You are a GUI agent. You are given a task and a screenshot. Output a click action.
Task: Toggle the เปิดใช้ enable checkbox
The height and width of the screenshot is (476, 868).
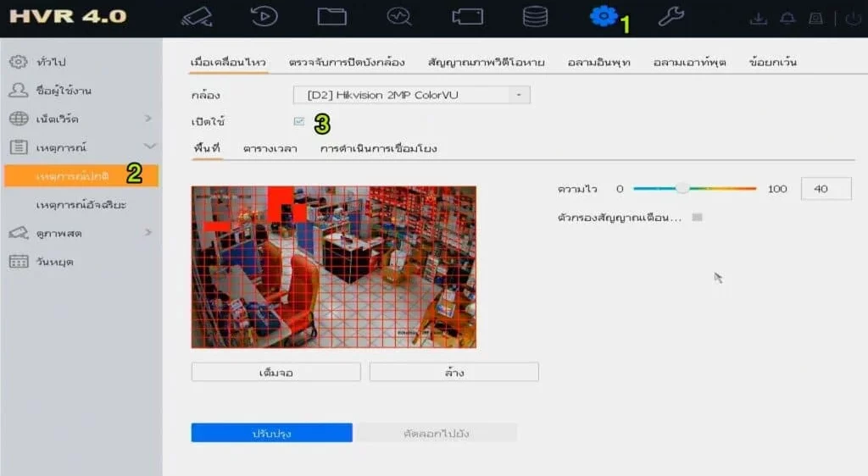coord(299,121)
